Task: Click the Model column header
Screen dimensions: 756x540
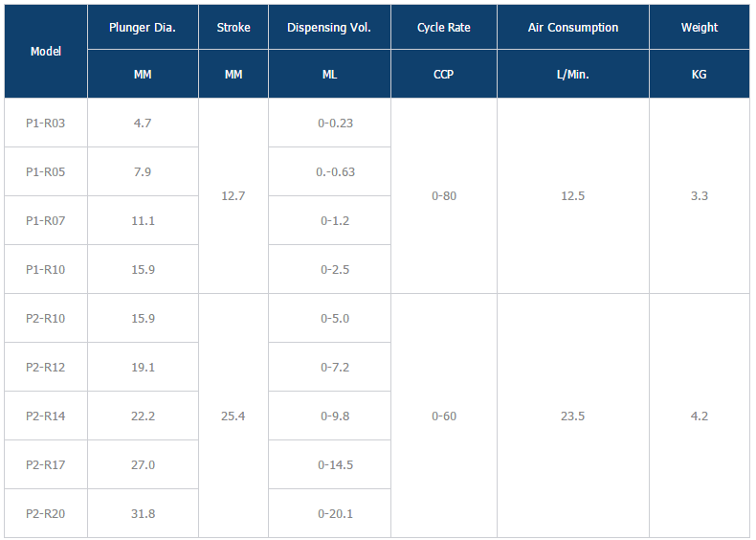Action: pyautogui.click(x=46, y=52)
